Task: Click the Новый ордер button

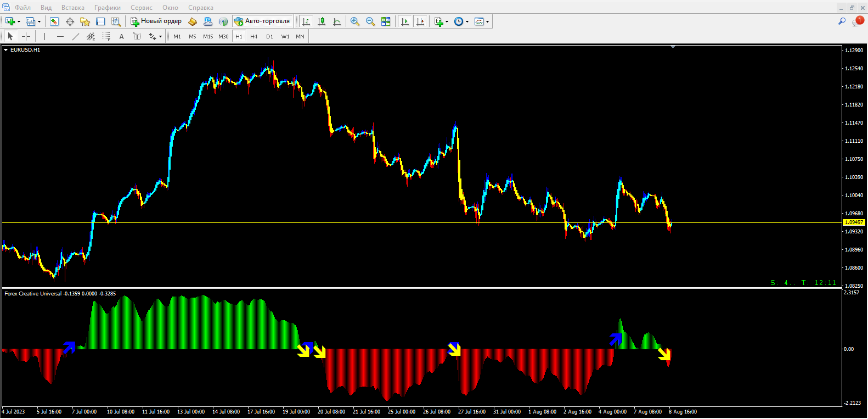Action: [x=156, y=21]
